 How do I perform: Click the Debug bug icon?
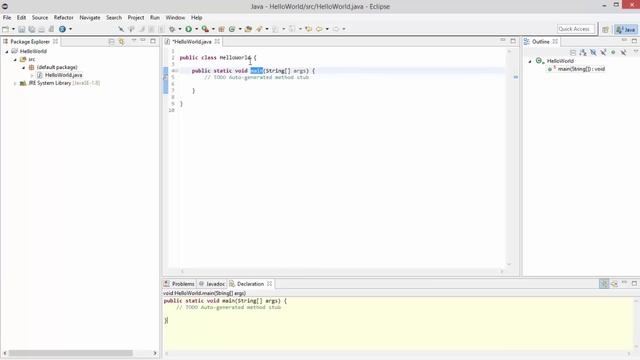coord(172,29)
